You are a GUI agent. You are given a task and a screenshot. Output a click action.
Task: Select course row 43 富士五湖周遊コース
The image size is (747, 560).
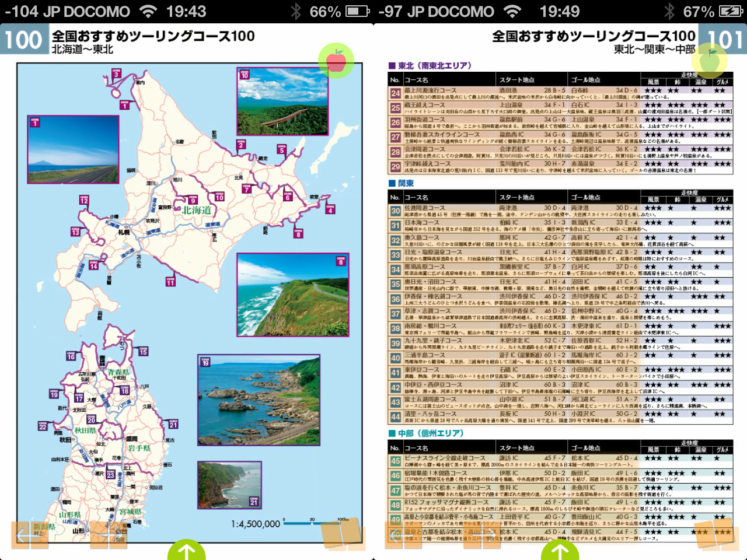[560, 402]
